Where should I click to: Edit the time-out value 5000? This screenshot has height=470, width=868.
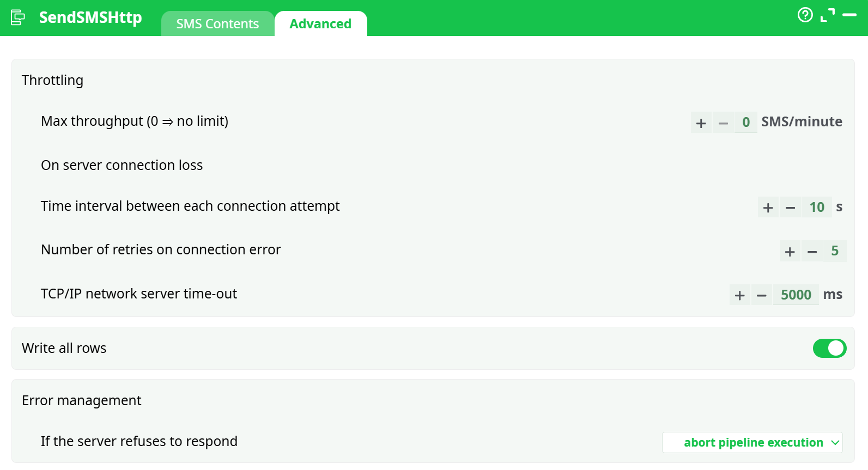pyautogui.click(x=796, y=295)
